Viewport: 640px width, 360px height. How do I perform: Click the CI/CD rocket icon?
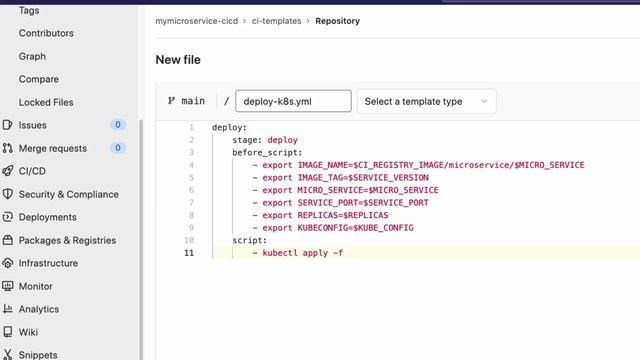[7, 171]
